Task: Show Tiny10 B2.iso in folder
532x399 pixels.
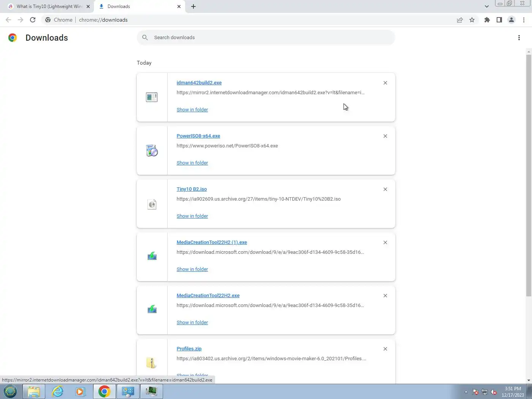Action: pyautogui.click(x=192, y=216)
